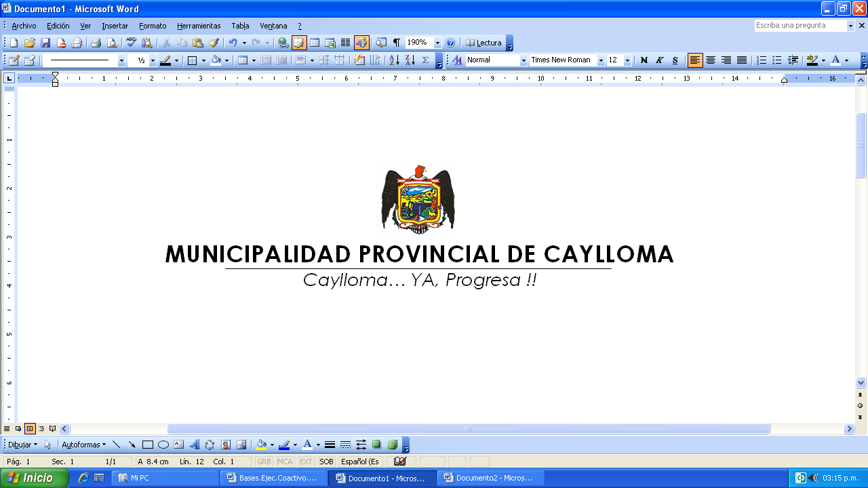The image size is (868, 488).
Task: Click the Open folder icon
Action: click(29, 43)
